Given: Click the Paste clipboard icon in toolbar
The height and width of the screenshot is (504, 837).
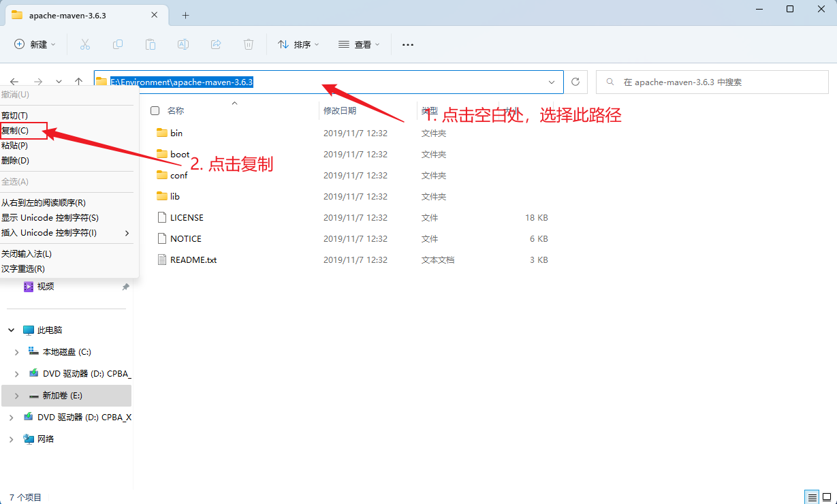Looking at the screenshot, I should click(x=151, y=44).
